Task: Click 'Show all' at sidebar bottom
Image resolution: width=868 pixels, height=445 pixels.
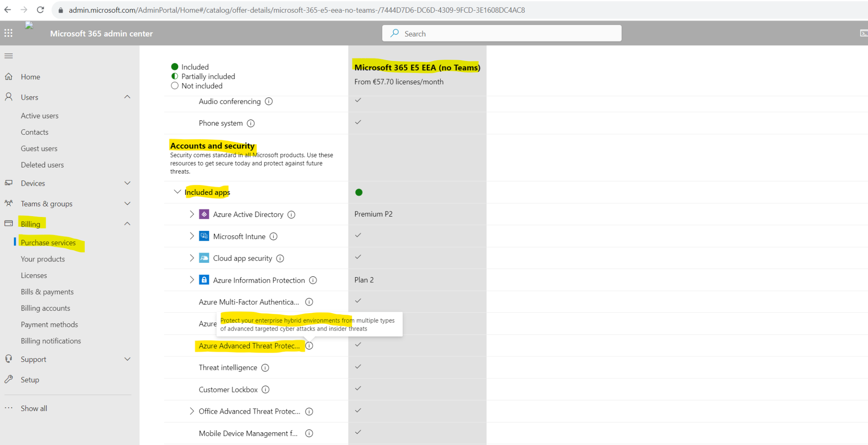Action: [x=34, y=408]
